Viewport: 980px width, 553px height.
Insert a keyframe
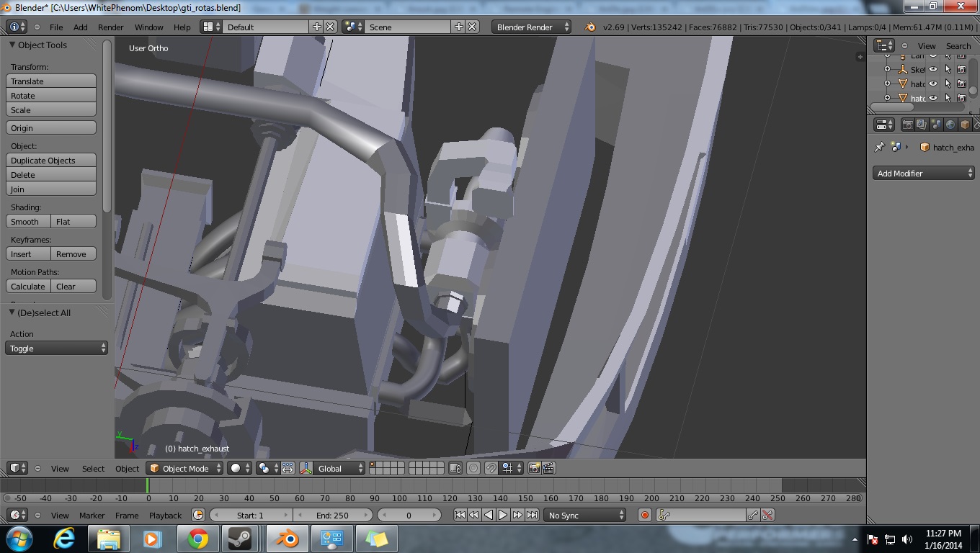pos(28,254)
